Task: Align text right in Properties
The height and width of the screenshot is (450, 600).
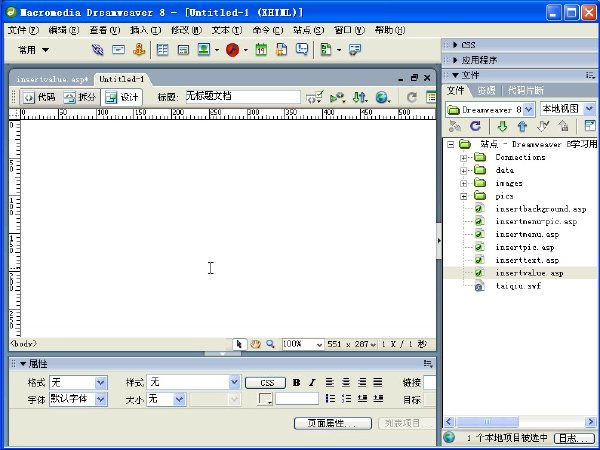Action: pos(362,382)
